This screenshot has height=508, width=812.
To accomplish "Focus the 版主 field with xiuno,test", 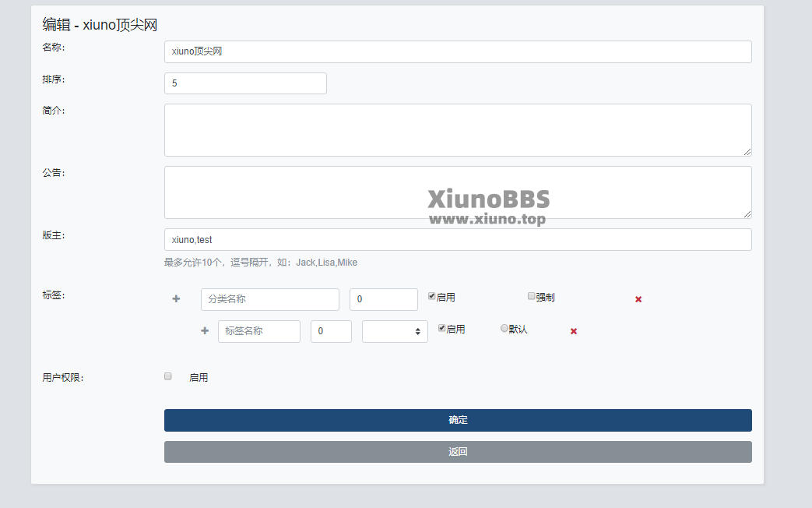I will (x=458, y=239).
